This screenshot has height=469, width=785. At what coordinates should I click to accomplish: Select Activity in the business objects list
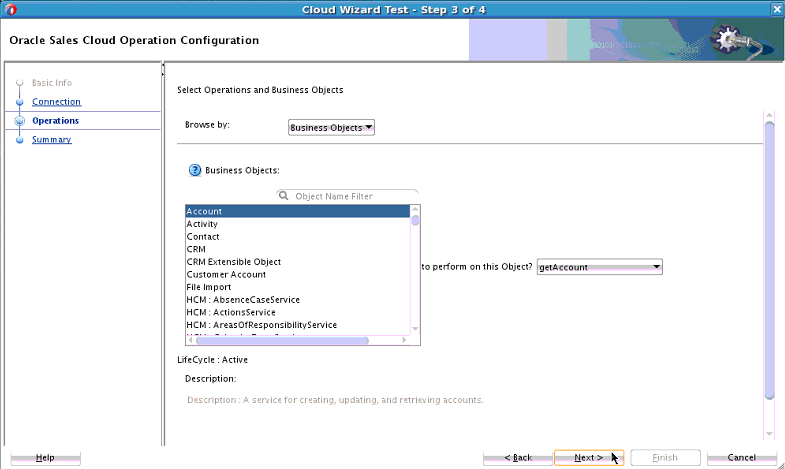[x=297, y=224]
